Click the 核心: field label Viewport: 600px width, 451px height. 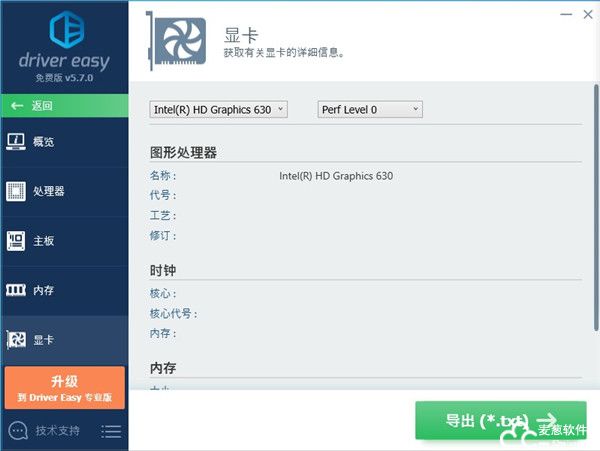coord(163,294)
